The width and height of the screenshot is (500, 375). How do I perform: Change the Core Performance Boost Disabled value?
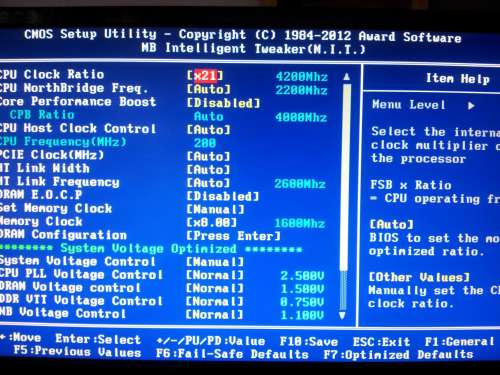[x=223, y=103]
